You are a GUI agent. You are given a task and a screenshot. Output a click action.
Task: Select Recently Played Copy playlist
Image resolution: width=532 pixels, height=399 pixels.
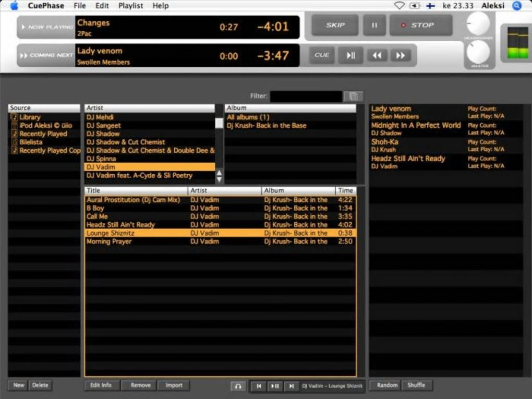coord(44,150)
